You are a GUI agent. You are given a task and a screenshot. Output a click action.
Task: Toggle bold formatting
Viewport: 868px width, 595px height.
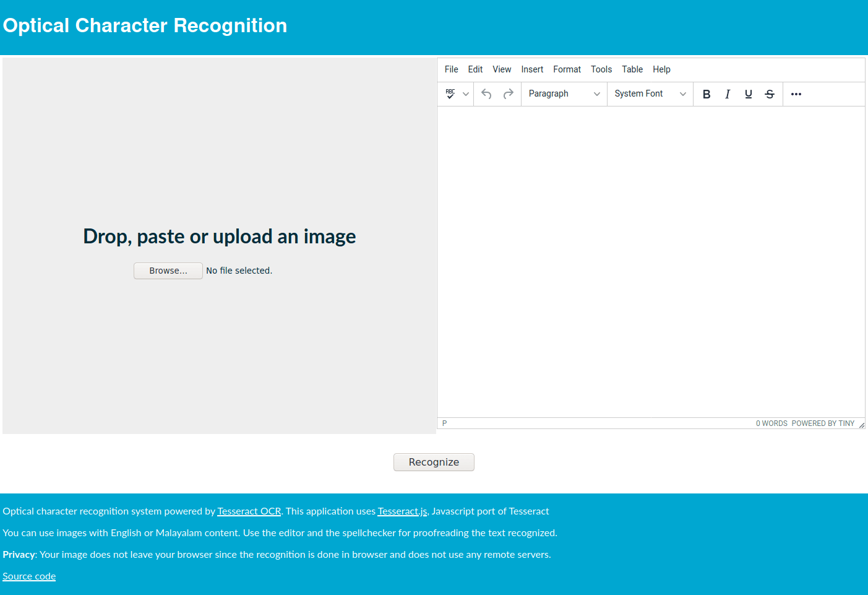pos(707,94)
